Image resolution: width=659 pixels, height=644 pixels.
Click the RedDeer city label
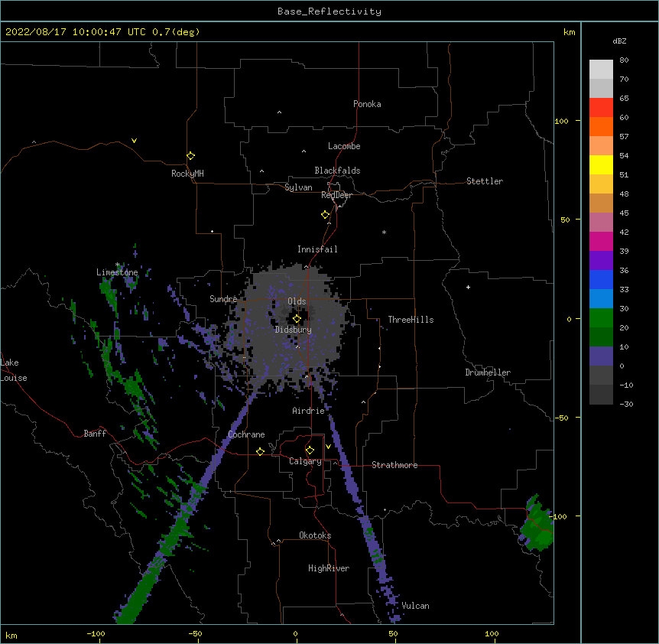click(x=336, y=195)
